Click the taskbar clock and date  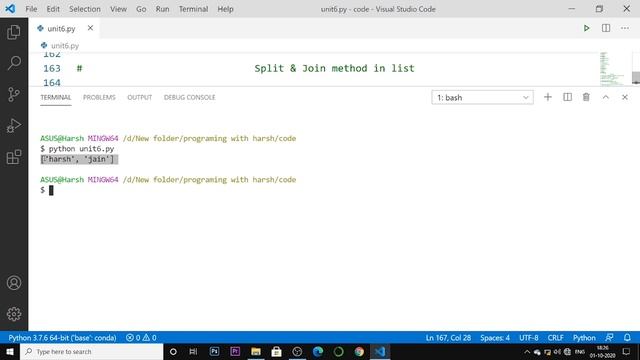click(x=602, y=351)
